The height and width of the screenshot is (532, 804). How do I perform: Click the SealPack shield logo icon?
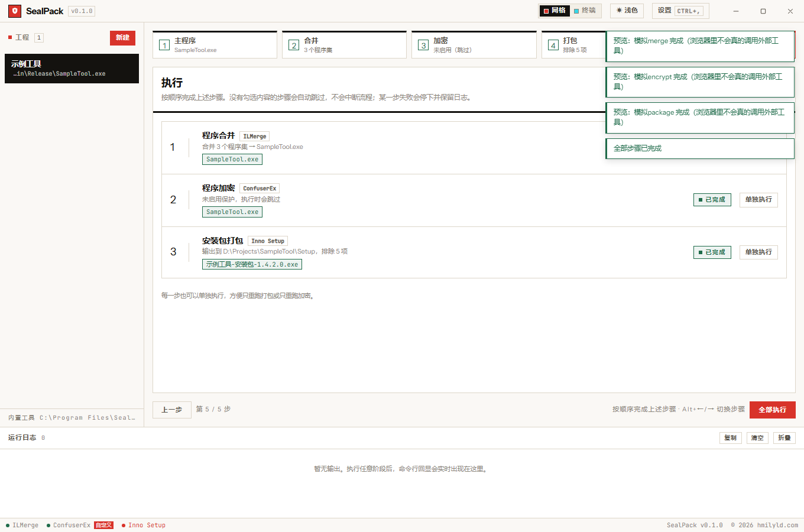coord(15,11)
